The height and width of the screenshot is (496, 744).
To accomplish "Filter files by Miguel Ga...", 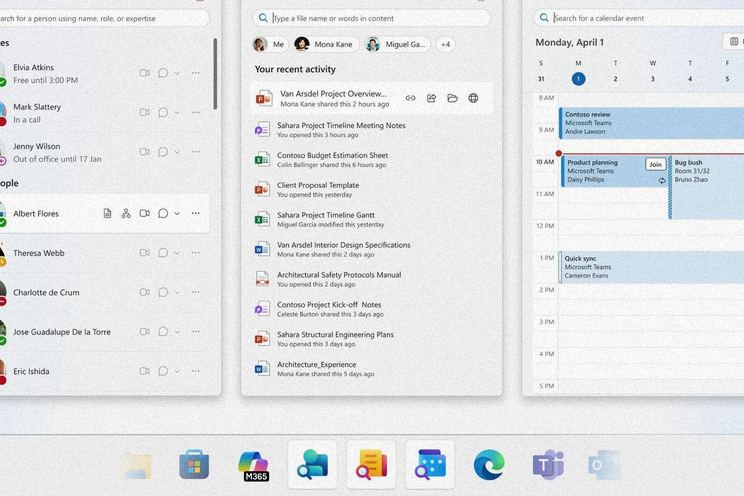I will pos(397,45).
